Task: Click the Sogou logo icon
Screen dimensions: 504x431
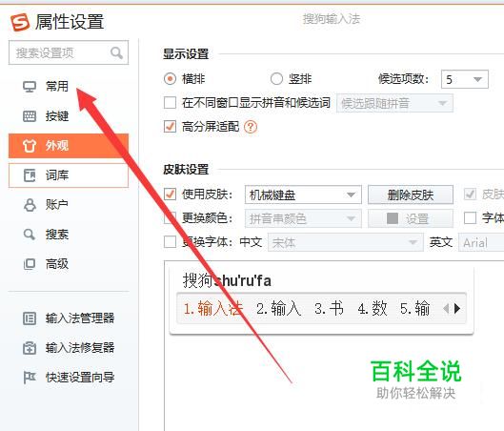Action: (x=20, y=23)
